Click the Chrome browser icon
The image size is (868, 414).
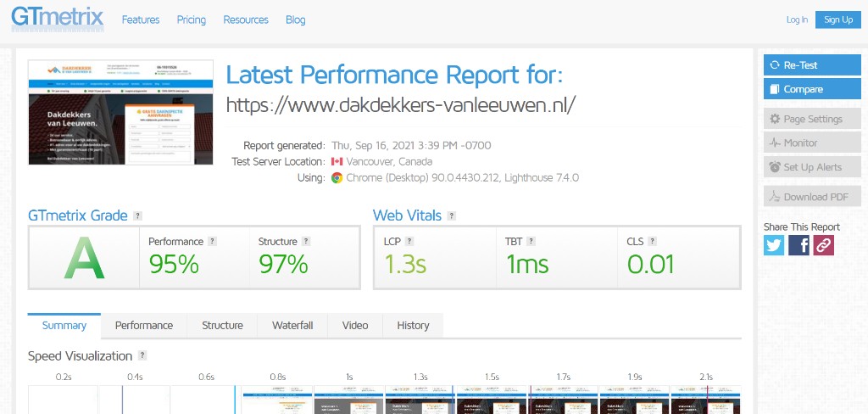[337, 178]
